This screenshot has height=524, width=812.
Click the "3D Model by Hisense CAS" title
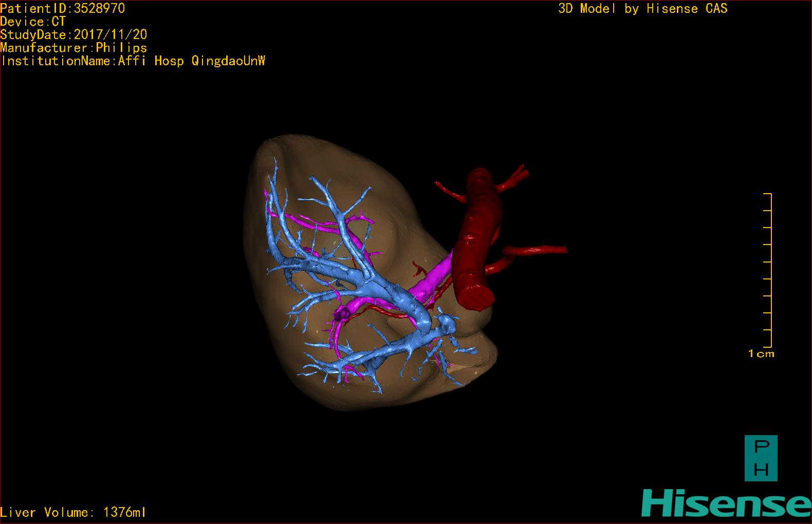coord(642,9)
